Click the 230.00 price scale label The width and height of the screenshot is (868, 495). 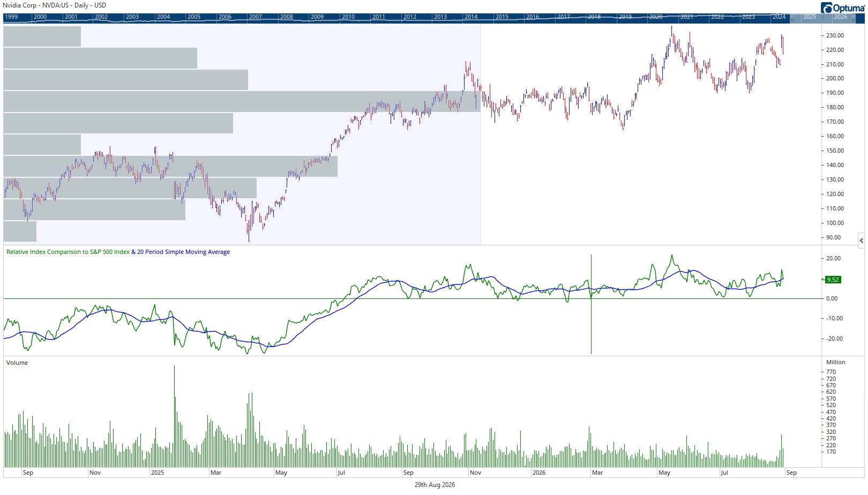click(x=835, y=35)
